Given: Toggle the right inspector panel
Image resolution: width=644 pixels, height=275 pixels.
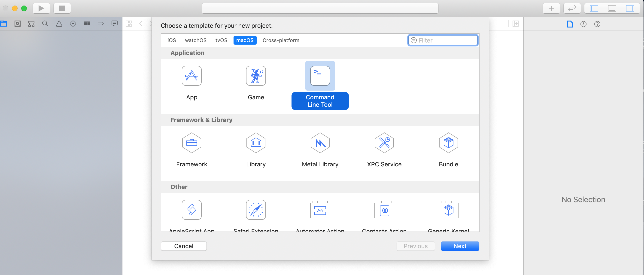Looking at the screenshot, I should click(x=630, y=8).
